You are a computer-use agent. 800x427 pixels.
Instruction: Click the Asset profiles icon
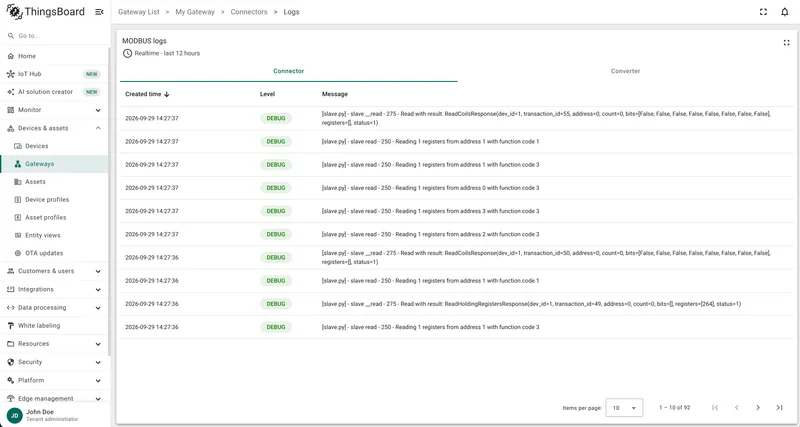pyautogui.click(x=18, y=217)
